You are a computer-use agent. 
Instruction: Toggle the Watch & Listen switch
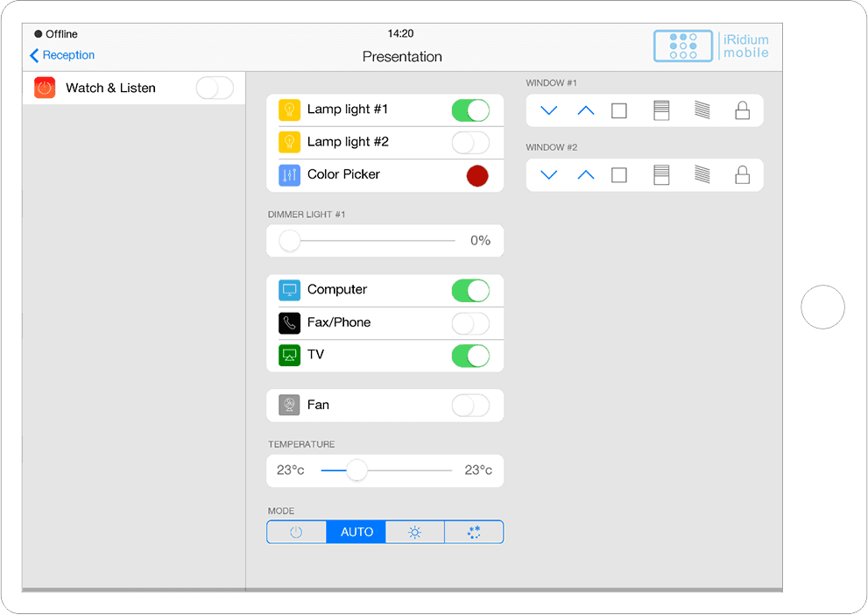[215, 88]
